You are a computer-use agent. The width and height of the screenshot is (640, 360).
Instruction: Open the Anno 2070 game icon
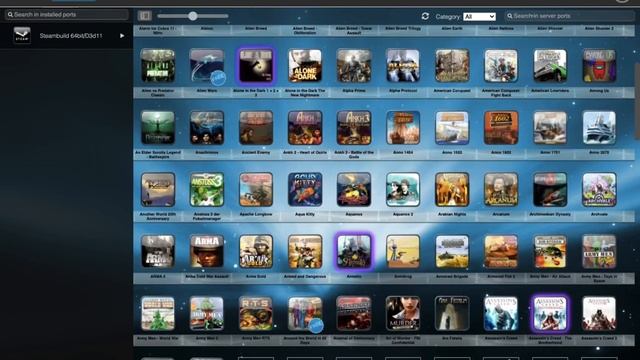click(599, 128)
